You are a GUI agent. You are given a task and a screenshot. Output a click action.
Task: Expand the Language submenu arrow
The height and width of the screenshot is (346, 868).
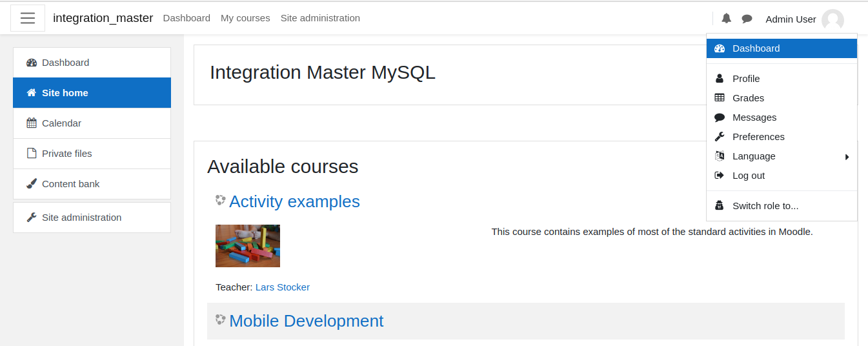tap(847, 157)
